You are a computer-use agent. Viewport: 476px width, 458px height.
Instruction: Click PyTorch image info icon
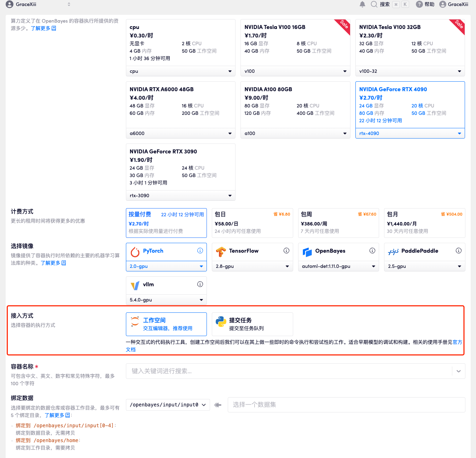click(200, 251)
